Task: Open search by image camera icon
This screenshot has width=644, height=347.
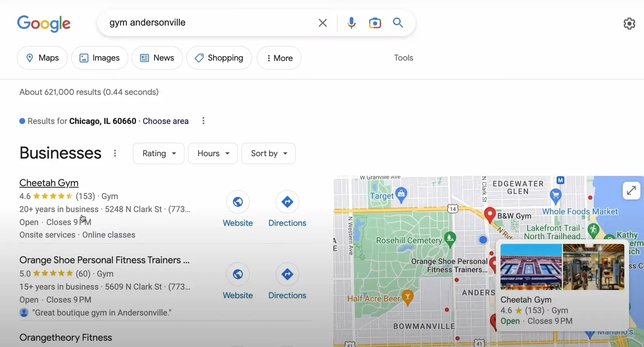Action: (x=375, y=23)
